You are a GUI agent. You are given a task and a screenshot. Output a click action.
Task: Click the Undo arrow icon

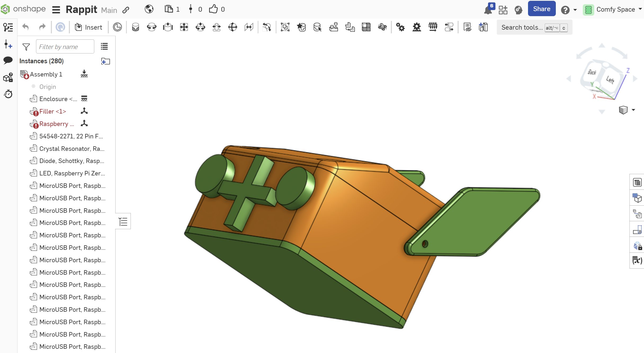point(25,27)
